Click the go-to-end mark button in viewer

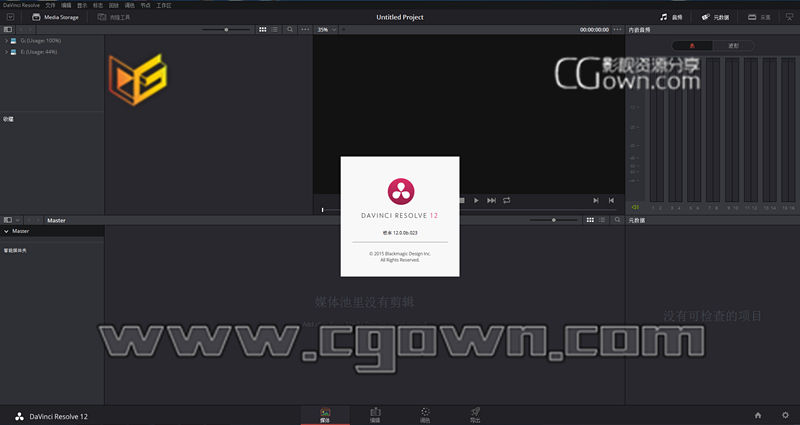[595, 201]
